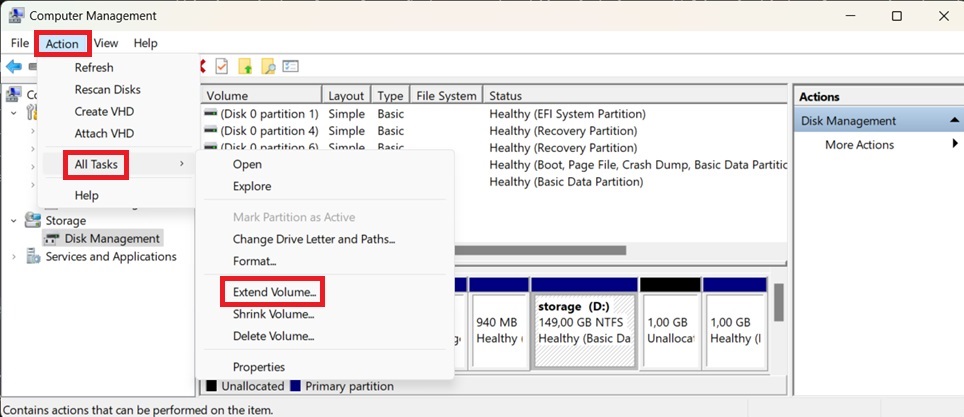Select Shrink Volume menu entry

[x=273, y=314]
